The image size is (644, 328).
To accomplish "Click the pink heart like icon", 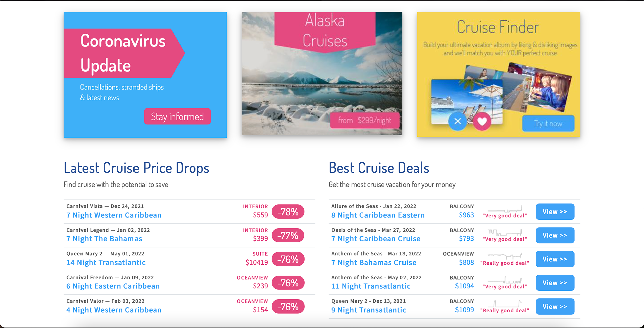I will [x=482, y=122].
